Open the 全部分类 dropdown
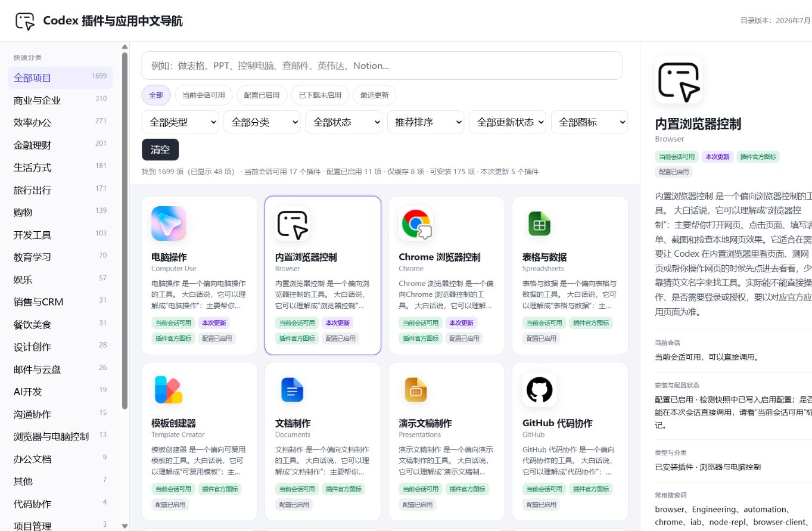This screenshot has width=812, height=531. [x=262, y=122]
